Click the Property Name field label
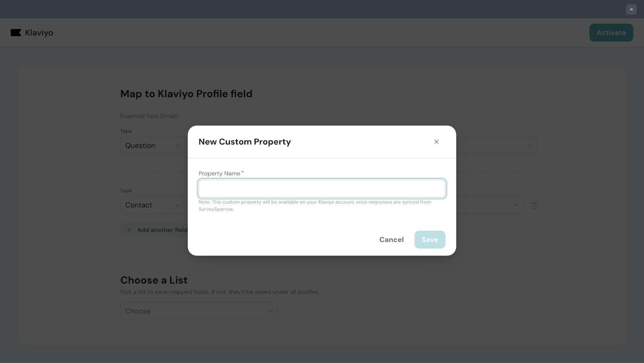The height and width of the screenshot is (363, 644). 219,173
